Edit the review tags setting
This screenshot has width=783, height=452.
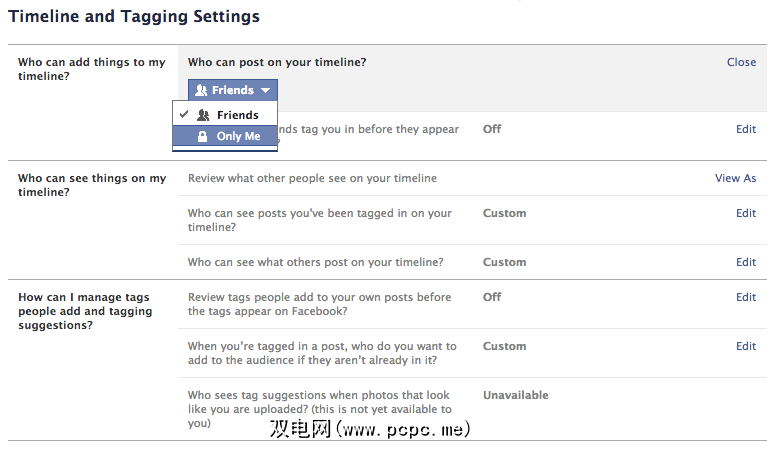(746, 297)
